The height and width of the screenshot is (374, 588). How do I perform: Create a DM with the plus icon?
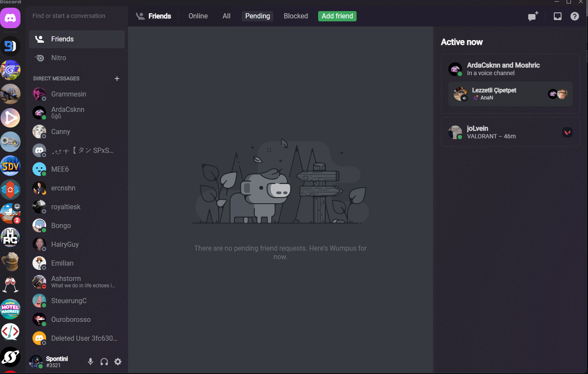[117, 78]
